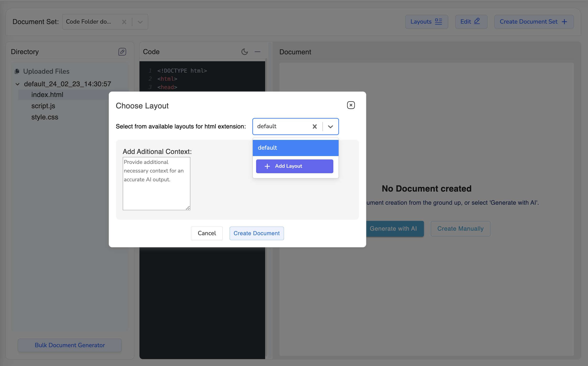Toggle dark mode with the moon icon

click(244, 51)
